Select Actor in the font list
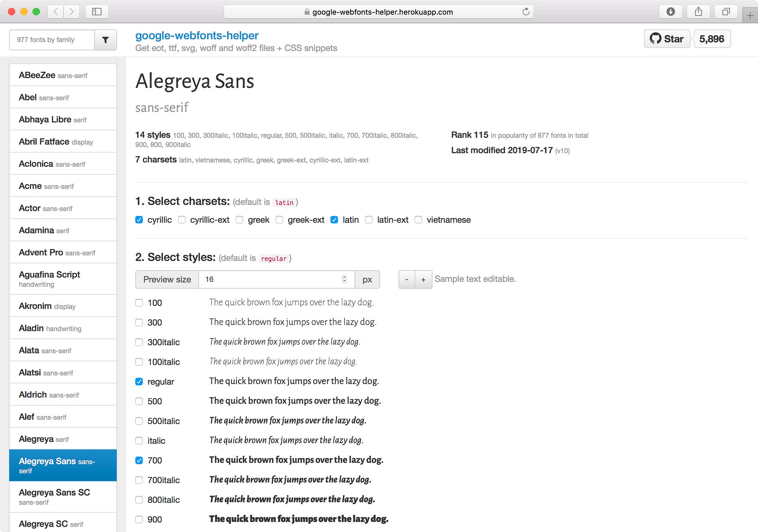Screen dimensions: 758x532 click(63, 208)
